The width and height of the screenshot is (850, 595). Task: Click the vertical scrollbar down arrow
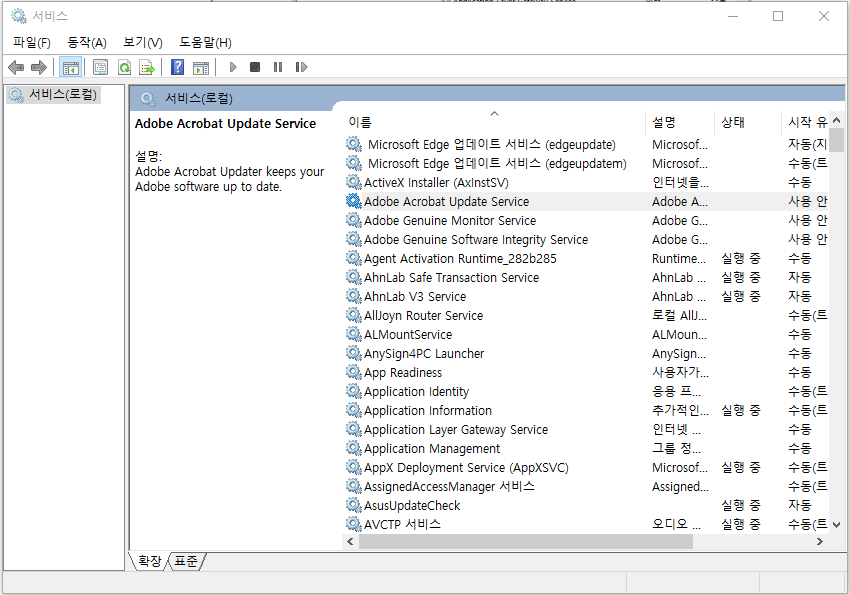836,525
